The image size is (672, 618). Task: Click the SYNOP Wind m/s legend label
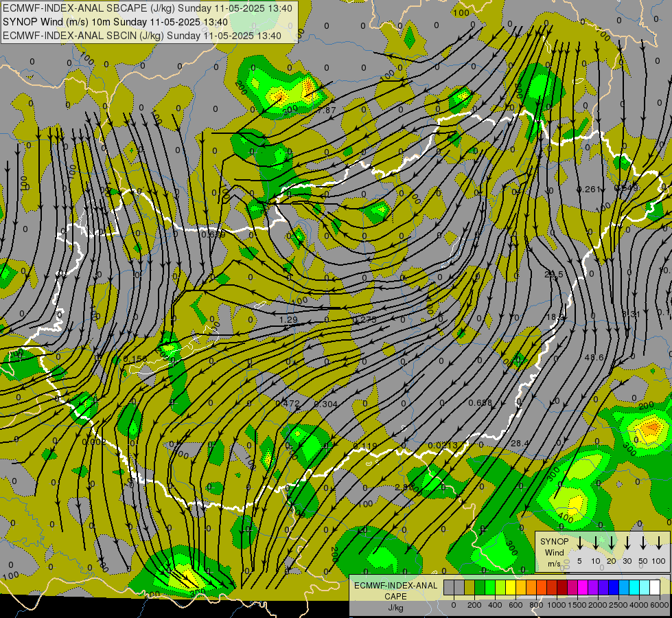554,552
